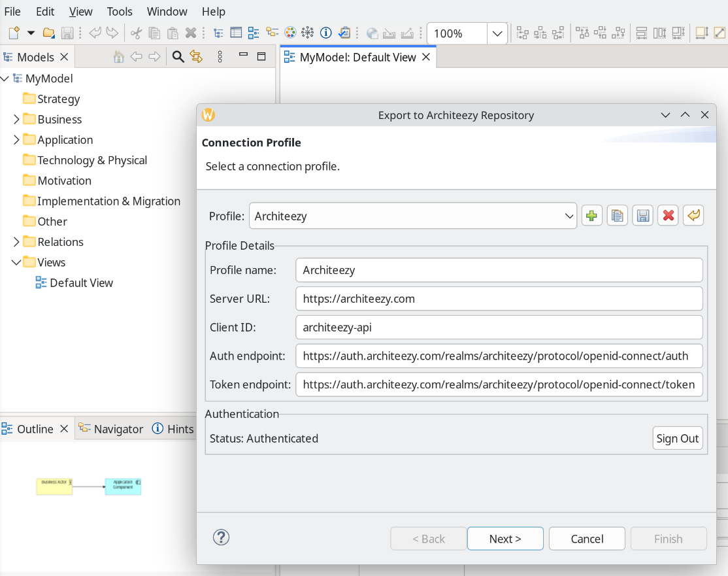The image size is (728, 576).
Task: Select the Technology & Physical folder
Action: (92, 160)
